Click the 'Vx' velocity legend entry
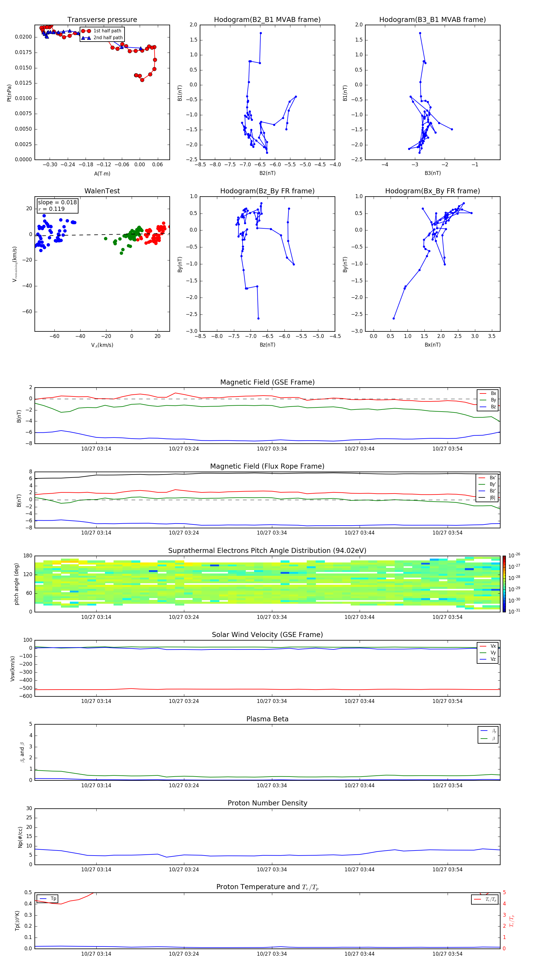This screenshot has height=980, width=535. click(488, 646)
